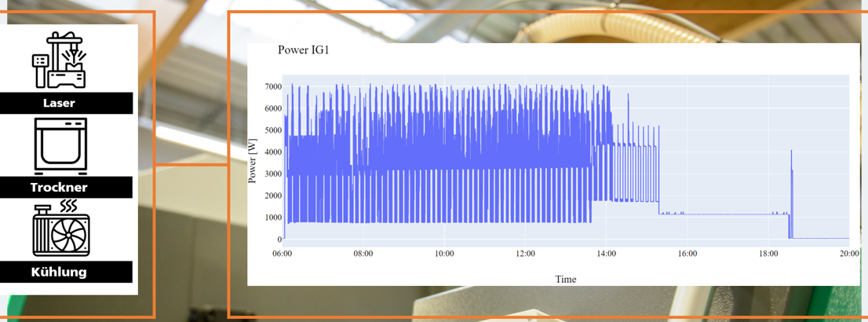Select the 06:00 tick on time axis
This screenshot has height=322, width=868.
coord(283,254)
